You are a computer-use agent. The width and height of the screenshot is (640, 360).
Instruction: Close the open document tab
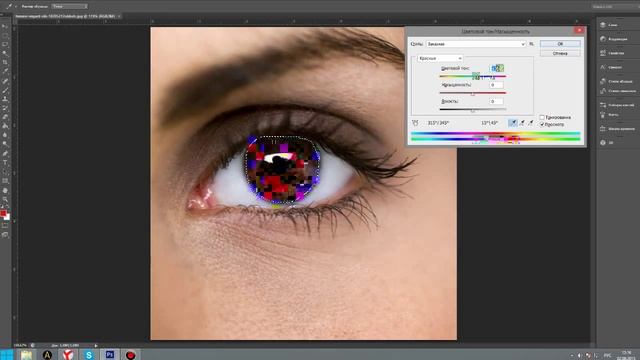pos(119,16)
